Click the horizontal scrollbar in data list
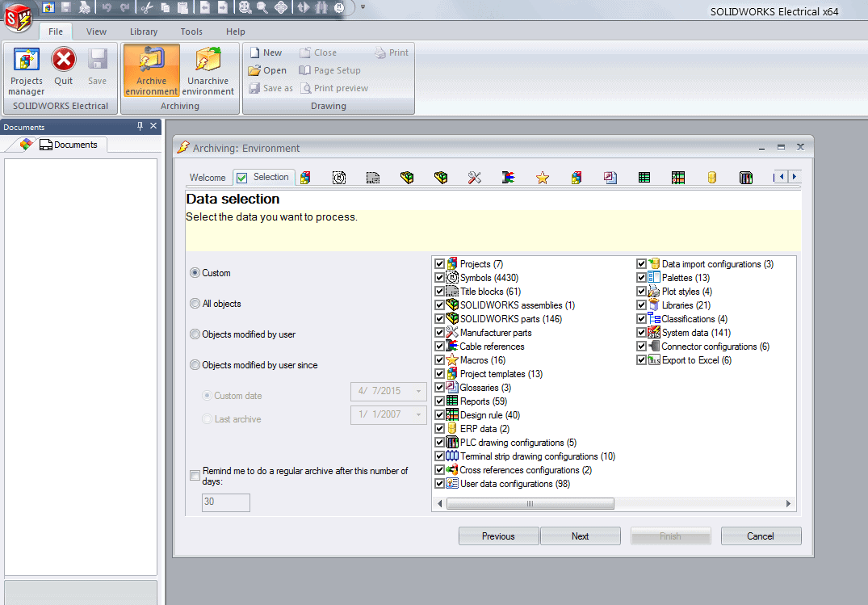 pyautogui.click(x=530, y=504)
